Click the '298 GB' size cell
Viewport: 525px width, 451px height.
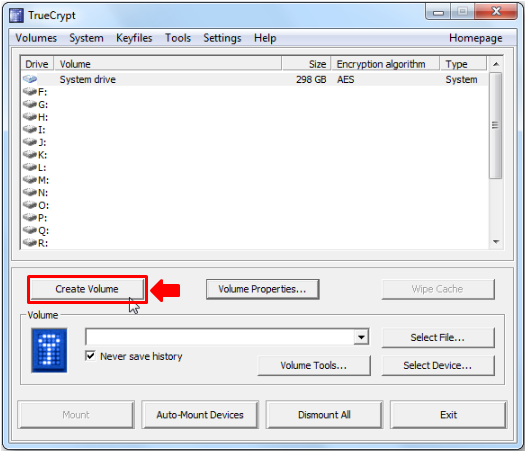[311, 79]
